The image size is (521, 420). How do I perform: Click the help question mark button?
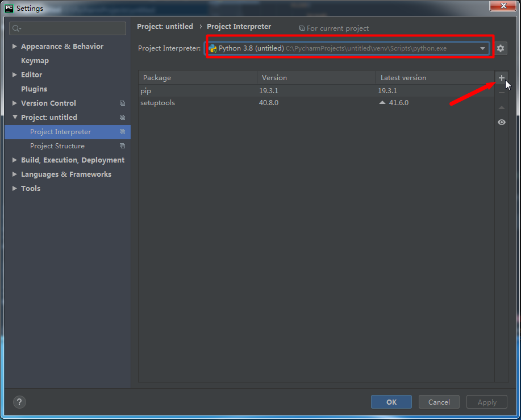coord(19,402)
